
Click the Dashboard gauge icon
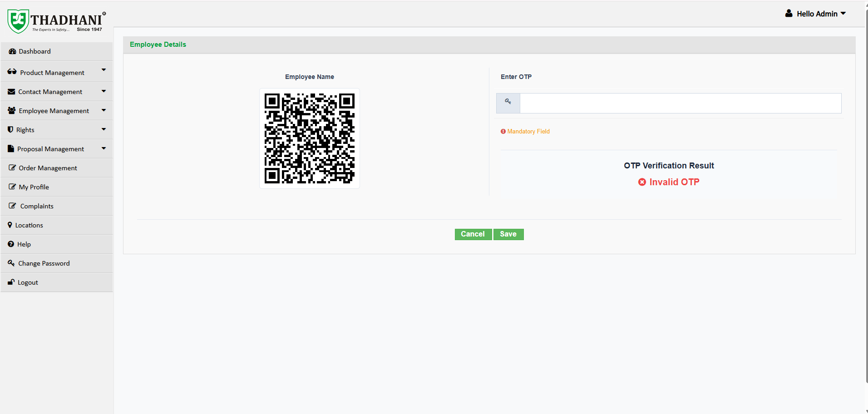tap(12, 51)
